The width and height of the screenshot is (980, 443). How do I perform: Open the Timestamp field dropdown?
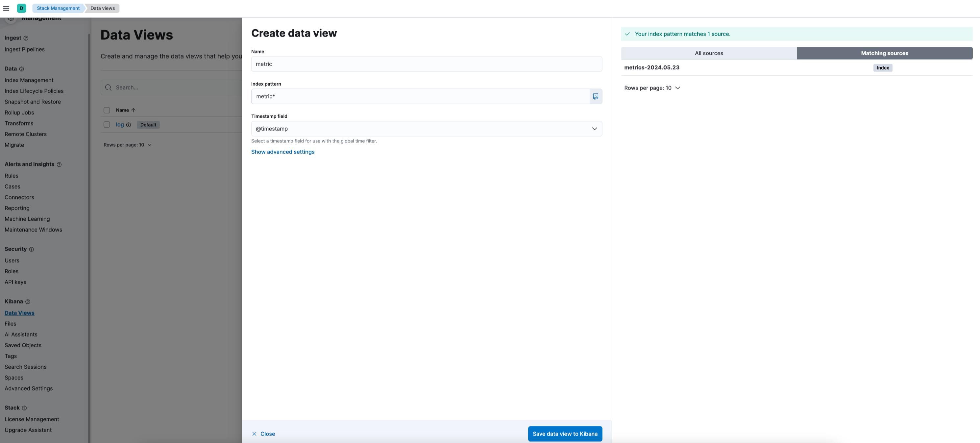427,129
